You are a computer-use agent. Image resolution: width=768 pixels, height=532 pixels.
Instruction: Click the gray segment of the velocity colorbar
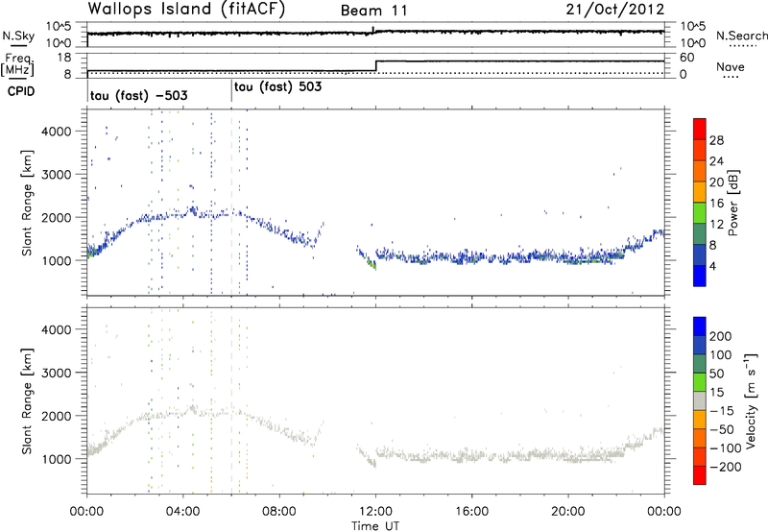pos(700,400)
